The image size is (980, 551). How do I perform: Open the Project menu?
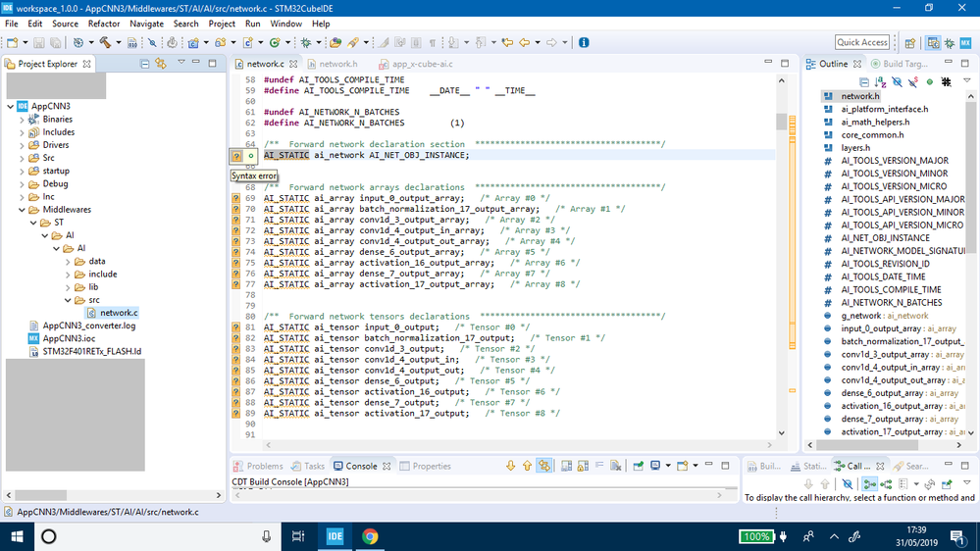[x=222, y=24]
